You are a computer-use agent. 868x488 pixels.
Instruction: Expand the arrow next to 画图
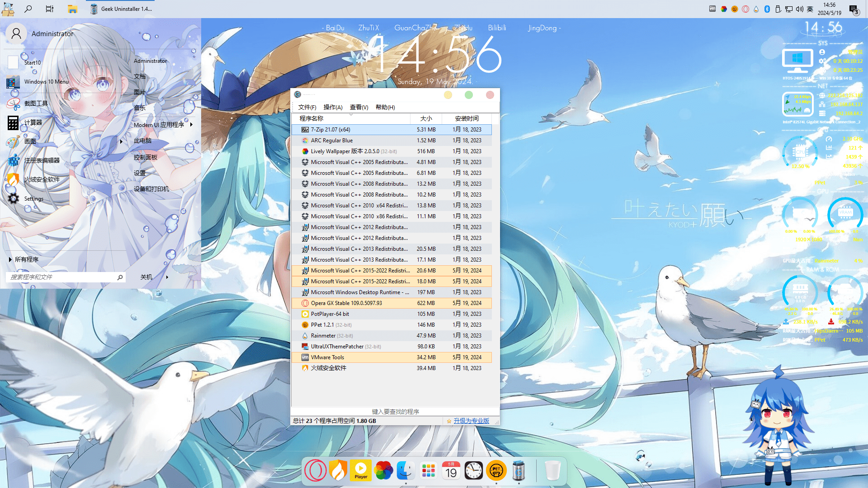121,141
